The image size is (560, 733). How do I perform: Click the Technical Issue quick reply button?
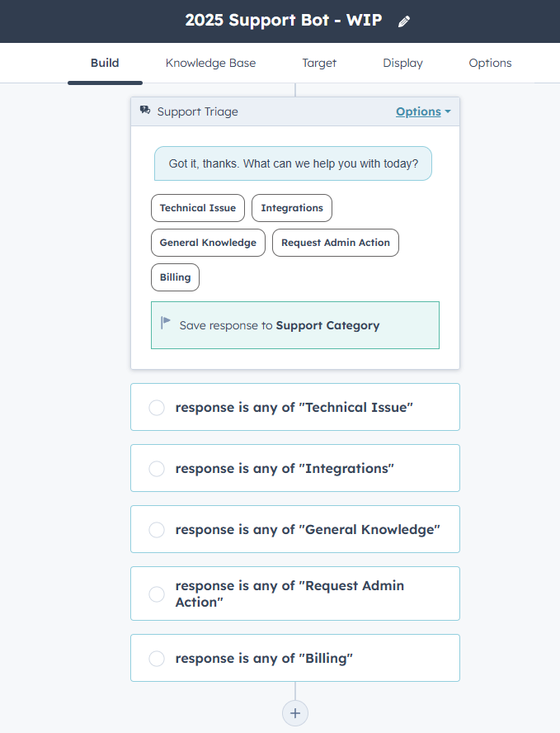pyautogui.click(x=198, y=208)
